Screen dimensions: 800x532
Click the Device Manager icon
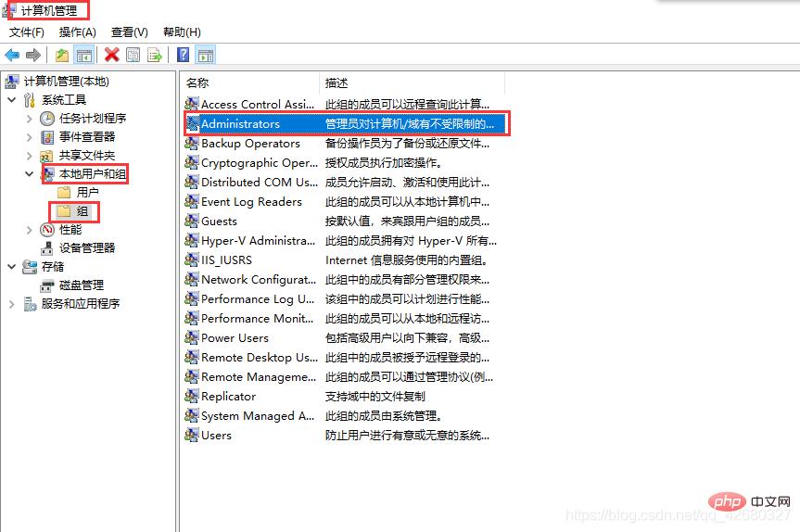coord(47,248)
